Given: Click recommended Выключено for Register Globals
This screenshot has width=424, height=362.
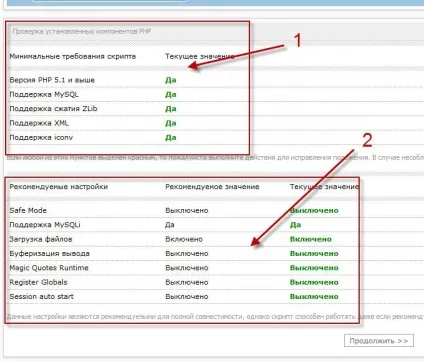Looking at the screenshot, I should [x=187, y=282].
